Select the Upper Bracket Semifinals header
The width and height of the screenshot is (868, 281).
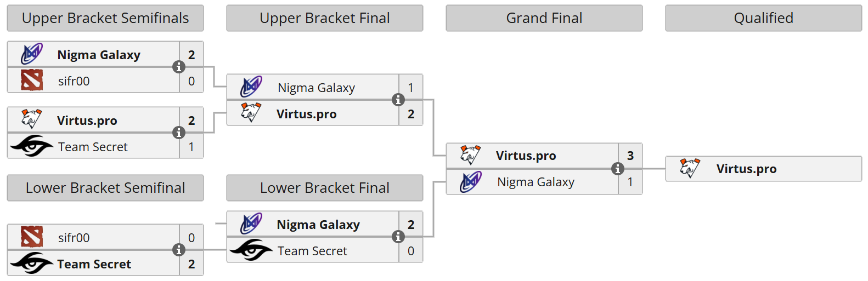point(105,18)
